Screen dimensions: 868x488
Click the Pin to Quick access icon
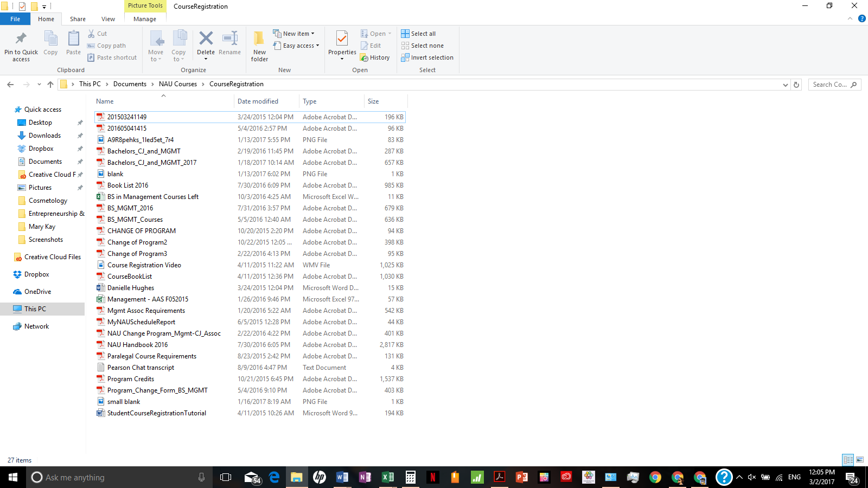coord(21,45)
